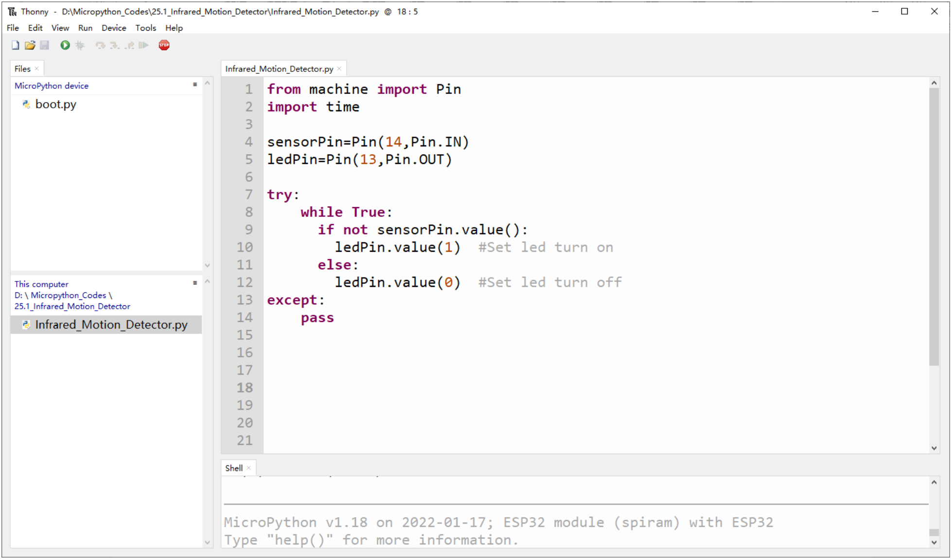Click 'sensorPin=Pin(14,Pin.IN)' code line

[x=368, y=142]
